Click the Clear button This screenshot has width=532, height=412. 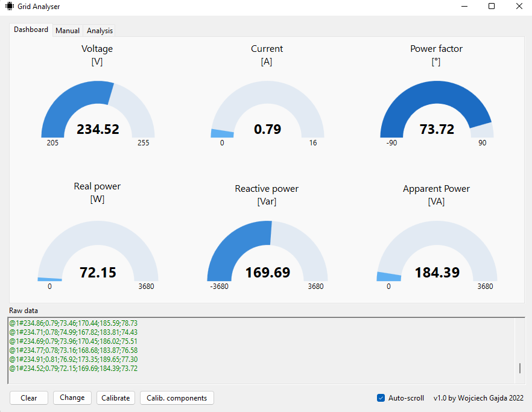point(29,398)
